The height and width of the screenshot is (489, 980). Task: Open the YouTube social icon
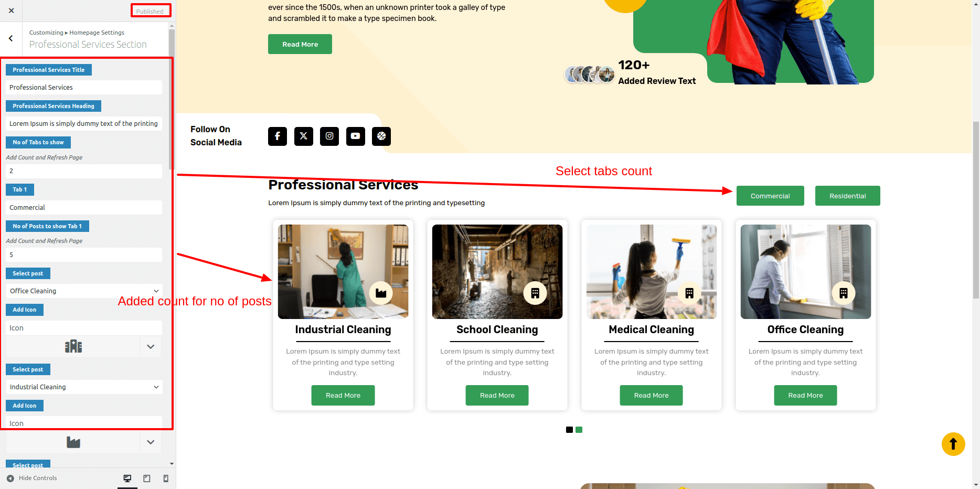(356, 136)
